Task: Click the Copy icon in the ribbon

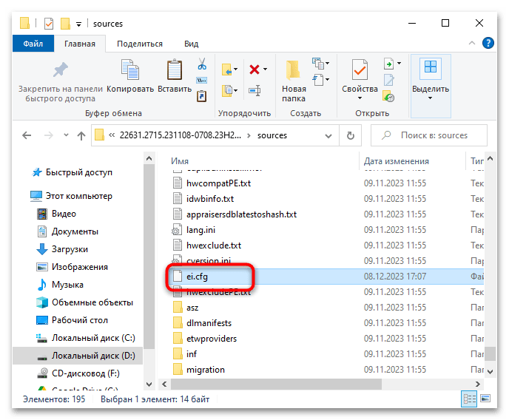Action: [130, 69]
